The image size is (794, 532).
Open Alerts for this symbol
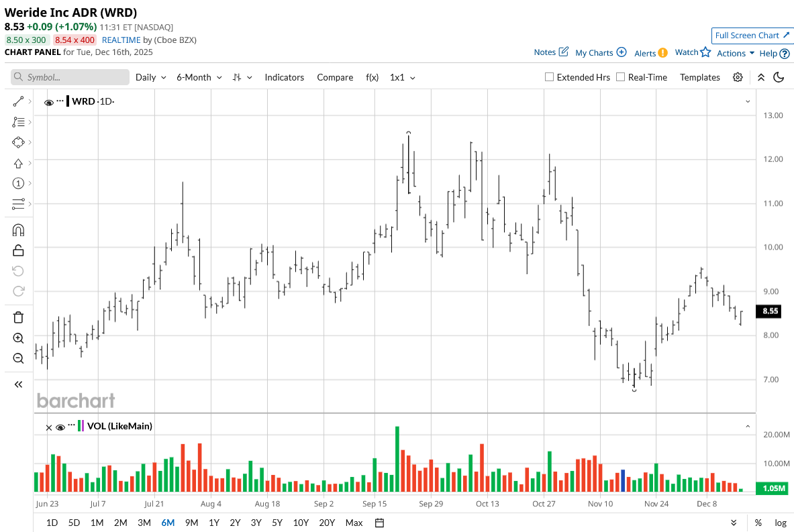650,53
